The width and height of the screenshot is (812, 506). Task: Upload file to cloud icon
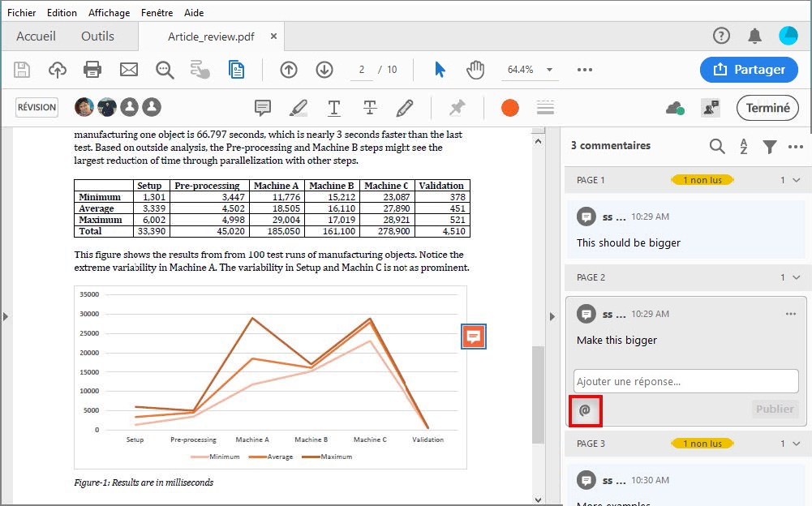[x=57, y=70]
